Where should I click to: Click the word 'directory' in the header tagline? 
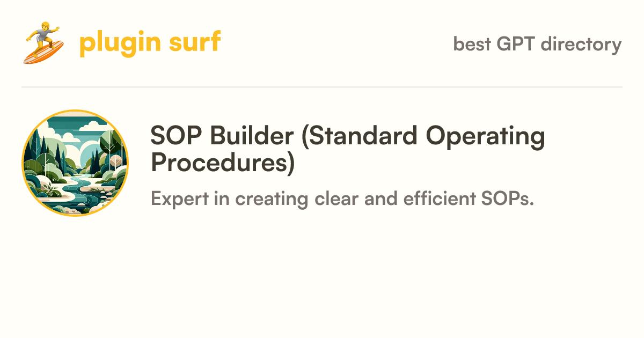point(581,44)
